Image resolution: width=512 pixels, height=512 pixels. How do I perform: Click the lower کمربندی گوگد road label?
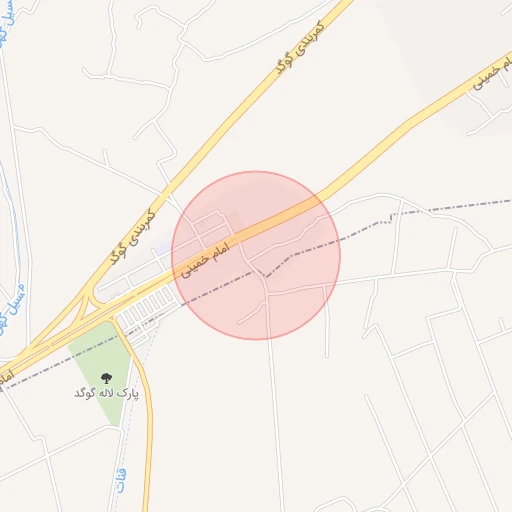coord(132,237)
